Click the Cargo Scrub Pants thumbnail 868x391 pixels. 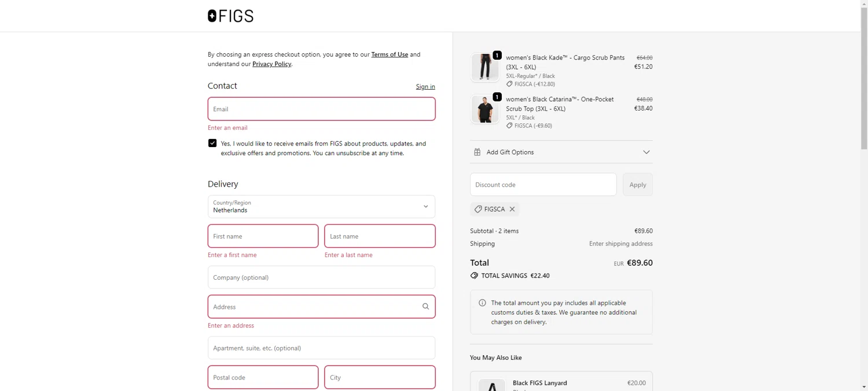(x=484, y=67)
